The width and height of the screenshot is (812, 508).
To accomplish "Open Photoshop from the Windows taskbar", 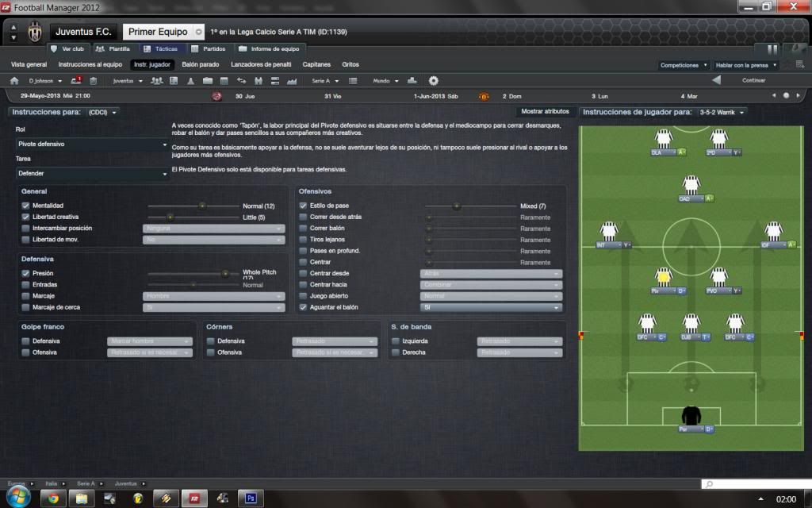I will click(251, 498).
